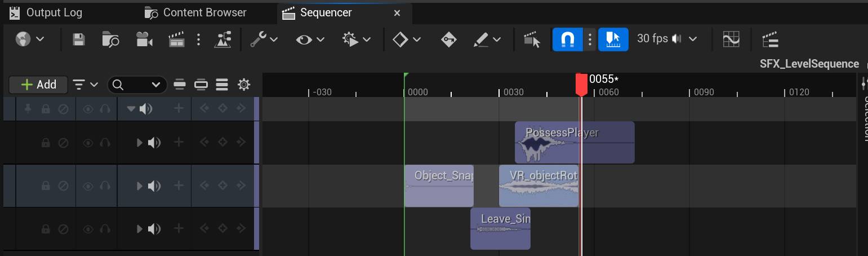Open the Sequencer Curve Editor
Viewport: 868px width, 256px height.
tap(731, 39)
